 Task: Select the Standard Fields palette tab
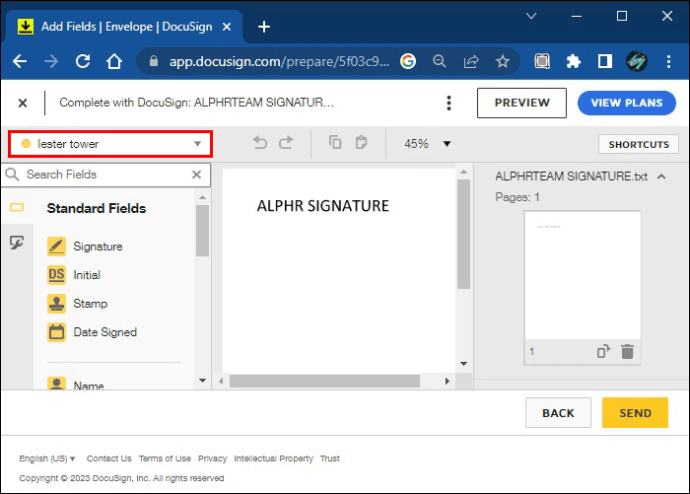click(x=17, y=207)
